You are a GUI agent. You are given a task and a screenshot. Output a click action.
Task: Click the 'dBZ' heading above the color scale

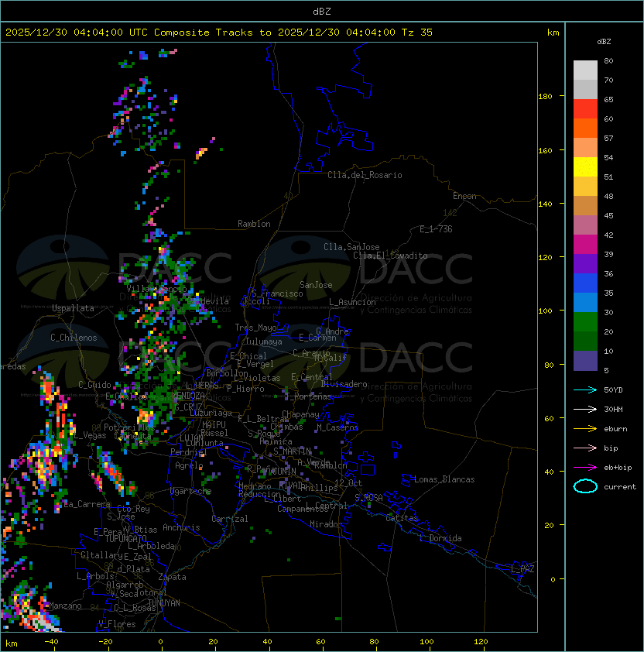[x=604, y=42]
